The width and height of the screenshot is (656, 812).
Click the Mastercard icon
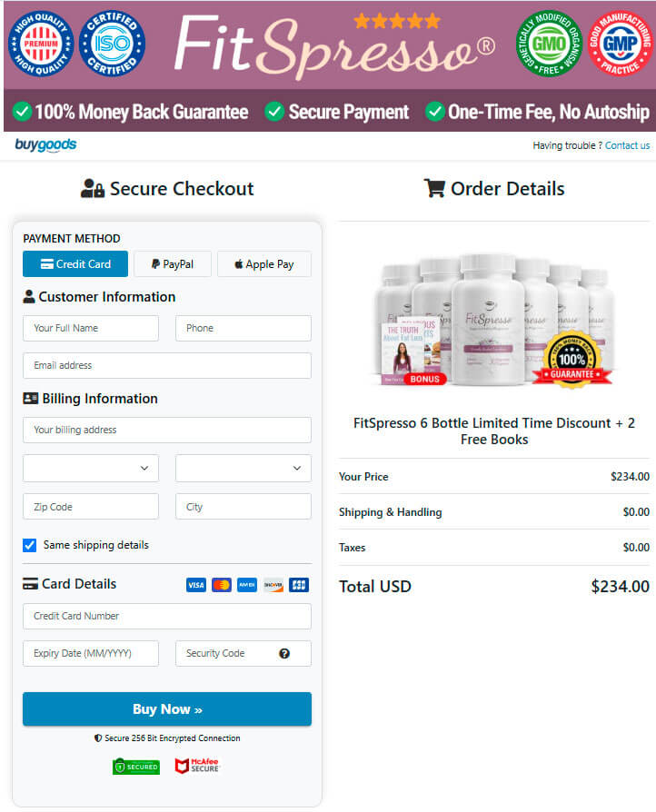[222, 585]
